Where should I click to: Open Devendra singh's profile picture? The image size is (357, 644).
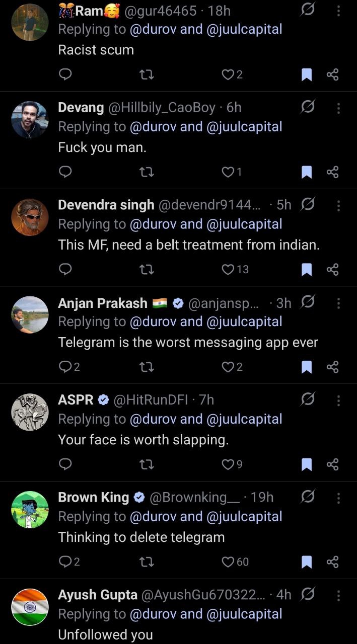(30, 217)
